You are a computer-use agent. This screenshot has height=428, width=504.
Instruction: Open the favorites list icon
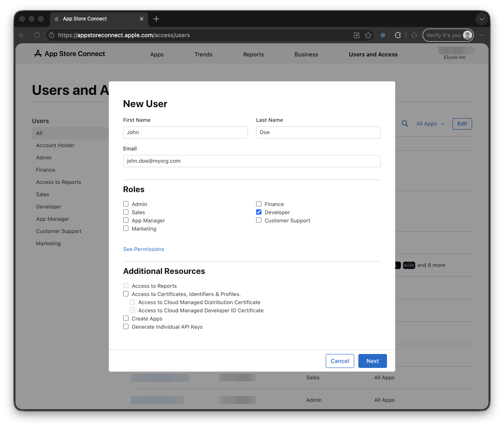click(414, 35)
